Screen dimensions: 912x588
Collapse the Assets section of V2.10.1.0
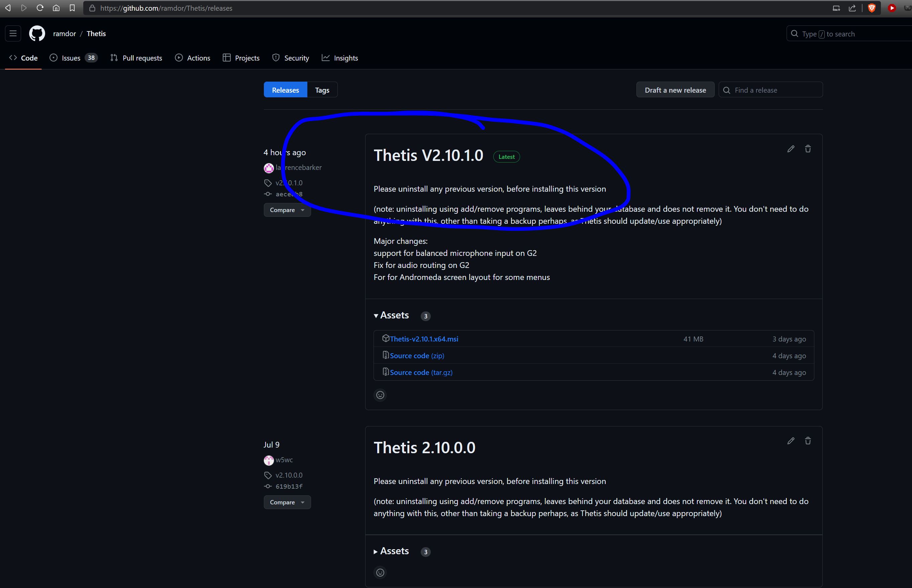[392, 315]
